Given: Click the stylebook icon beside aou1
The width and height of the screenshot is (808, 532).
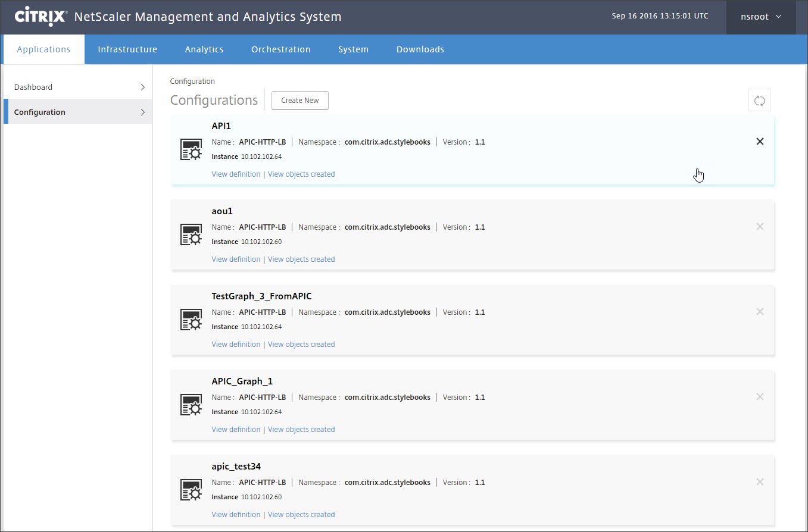Looking at the screenshot, I should pos(191,234).
